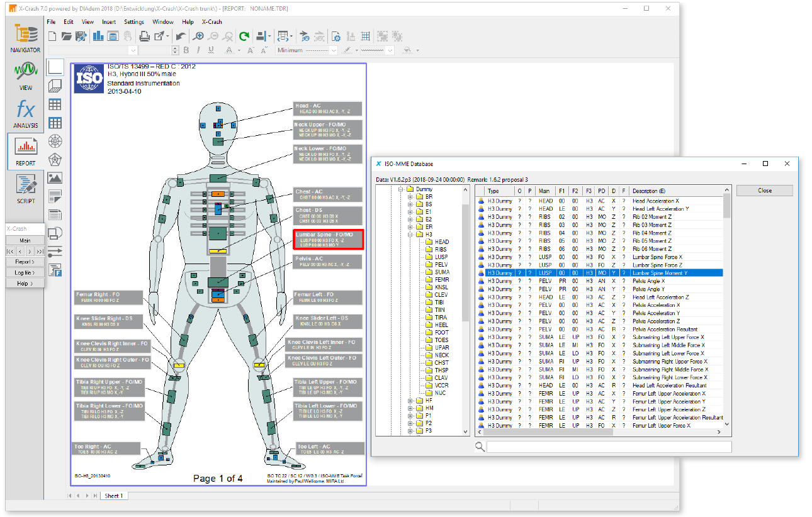812x517 pixels.
Task: Expand the BR folder in tree
Action: (x=410, y=197)
